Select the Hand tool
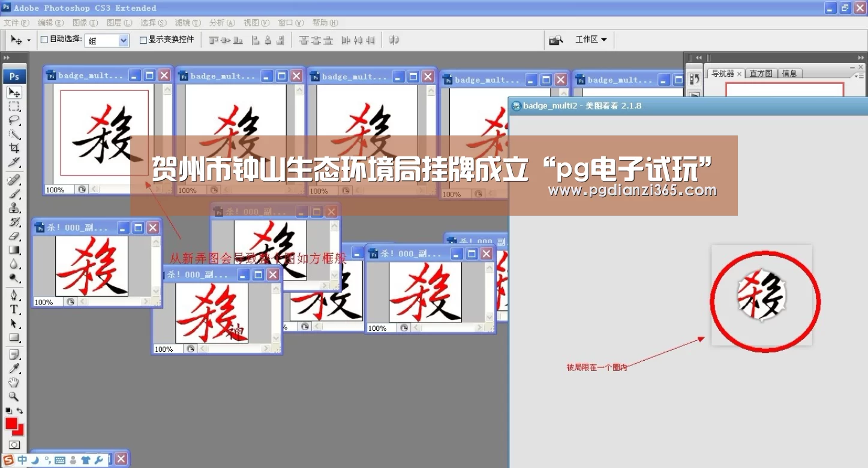The width and height of the screenshot is (868, 468). click(14, 382)
